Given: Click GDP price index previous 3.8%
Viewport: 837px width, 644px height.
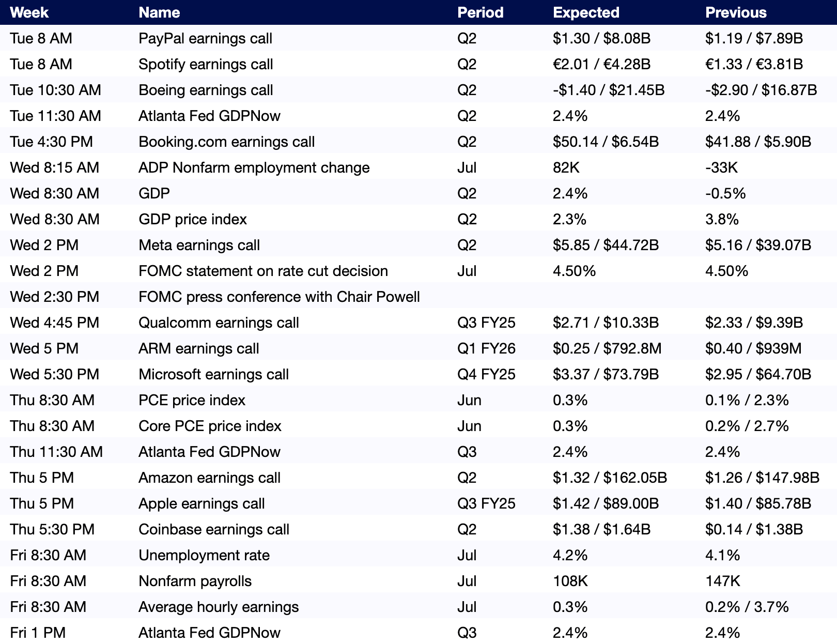Looking at the screenshot, I should tap(722, 219).
